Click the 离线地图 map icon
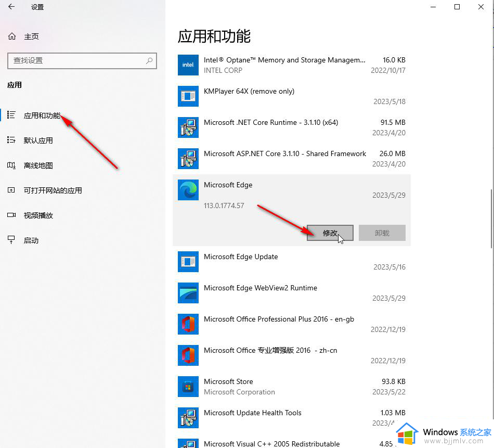This screenshot has height=448, width=494. 11,165
